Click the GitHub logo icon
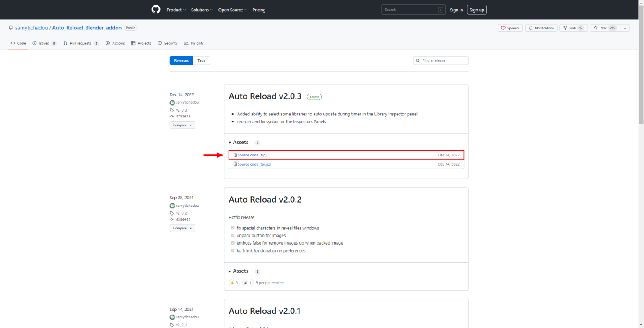This screenshot has width=644, height=328. coord(156,10)
